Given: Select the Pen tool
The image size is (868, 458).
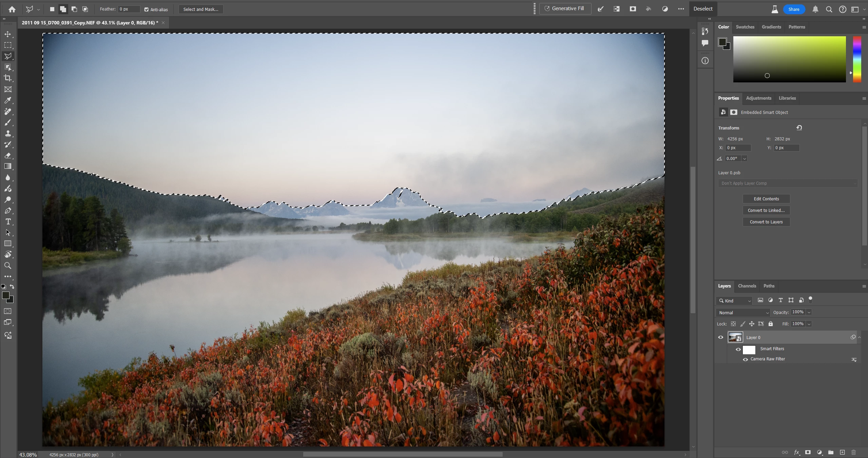Looking at the screenshot, I should tap(8, 211).
